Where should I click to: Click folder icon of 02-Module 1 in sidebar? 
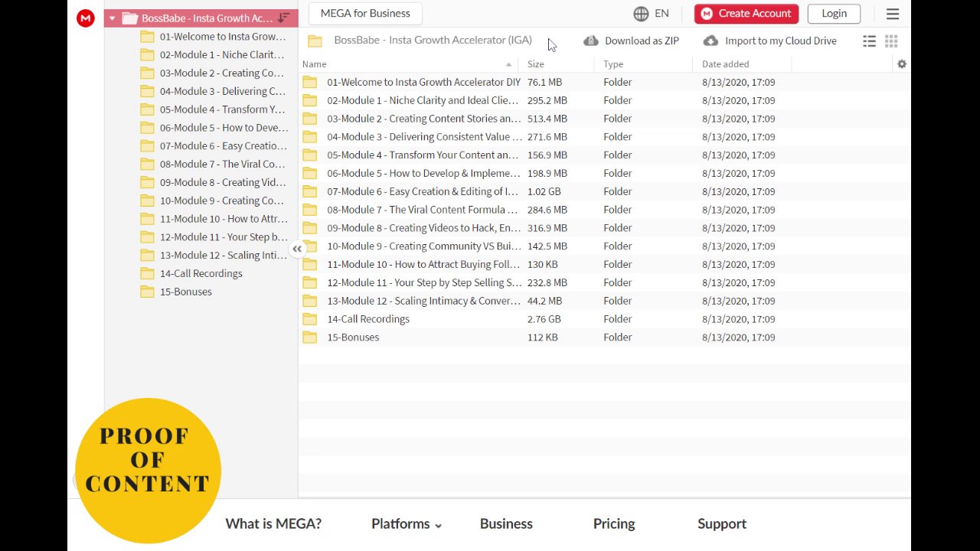[x=148, y=55]
